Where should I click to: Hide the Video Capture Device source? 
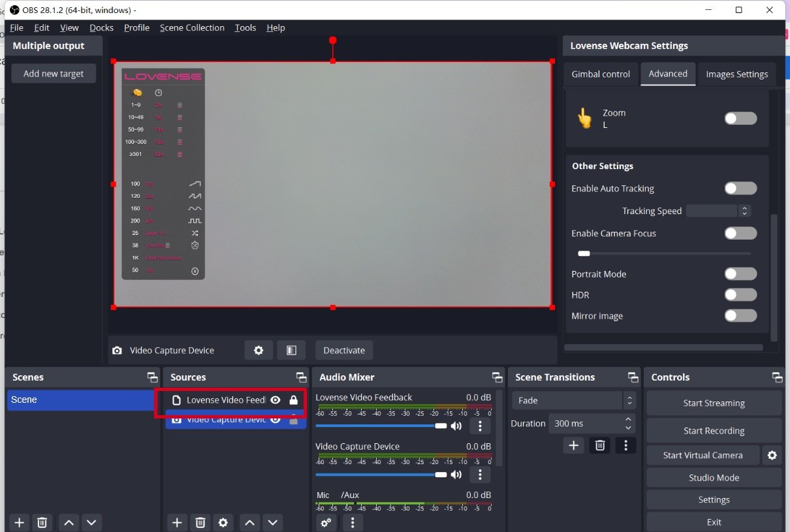coord(276,420)
